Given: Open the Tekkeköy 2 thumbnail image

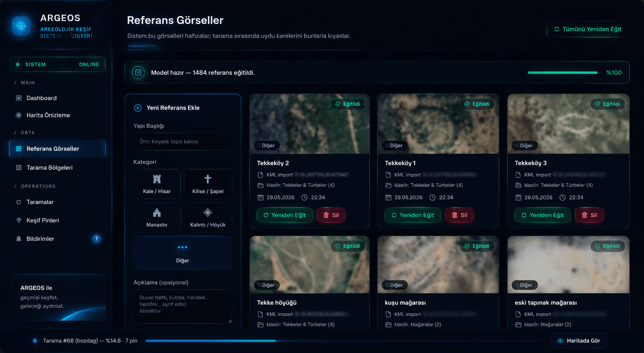Looking at the screenshot, I should tap(310, 124).
